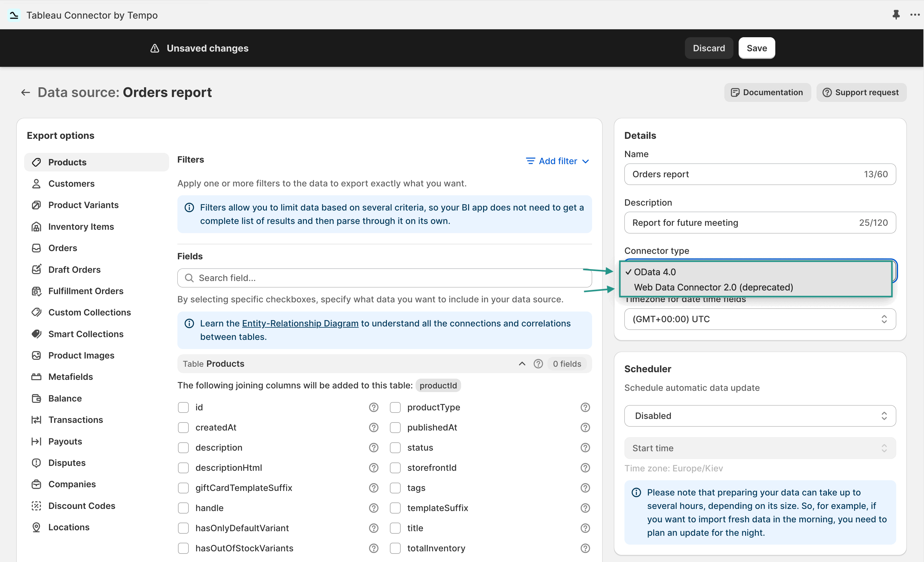Click the Save button

[x=757, y=48]
